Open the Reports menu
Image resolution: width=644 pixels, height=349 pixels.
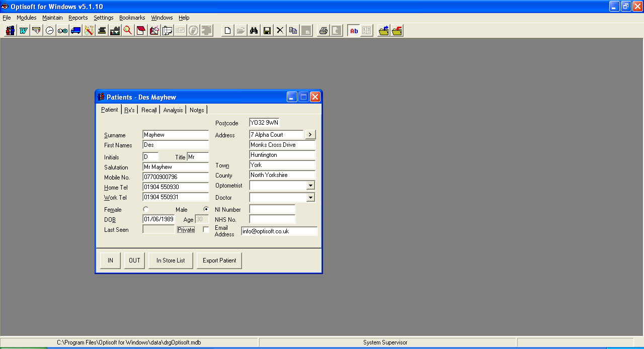coord(78,18)
